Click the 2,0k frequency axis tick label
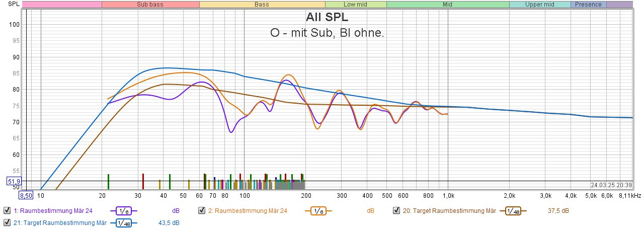Screen dimensions: 644x230 click(x=510, y=195)
